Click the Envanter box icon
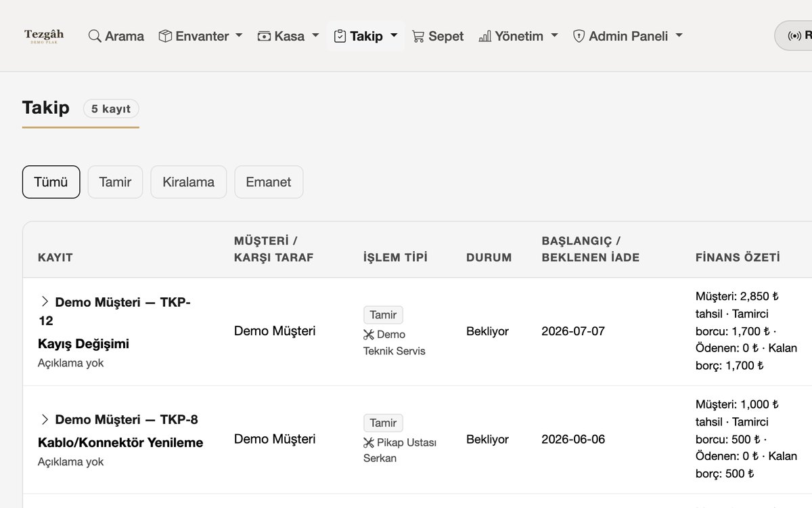The width and height of the screenshot is (812, 508). pyautogui.click(x=165, y=36)
